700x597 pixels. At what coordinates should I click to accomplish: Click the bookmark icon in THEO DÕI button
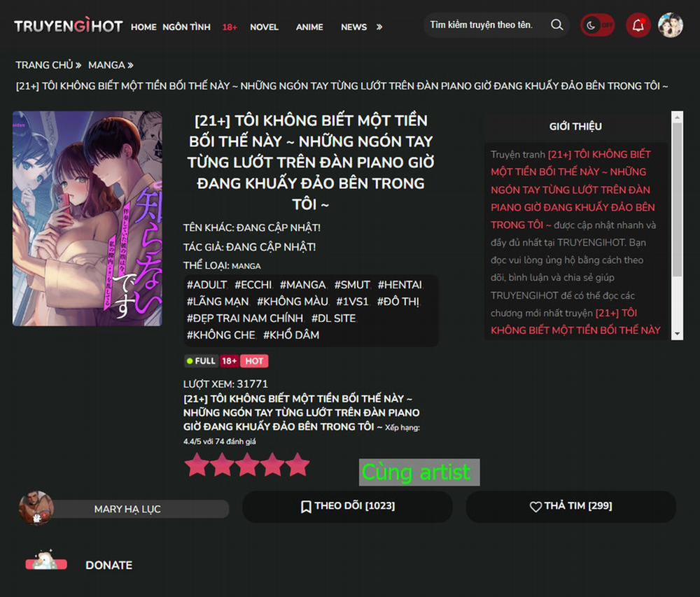click(307, 506)
